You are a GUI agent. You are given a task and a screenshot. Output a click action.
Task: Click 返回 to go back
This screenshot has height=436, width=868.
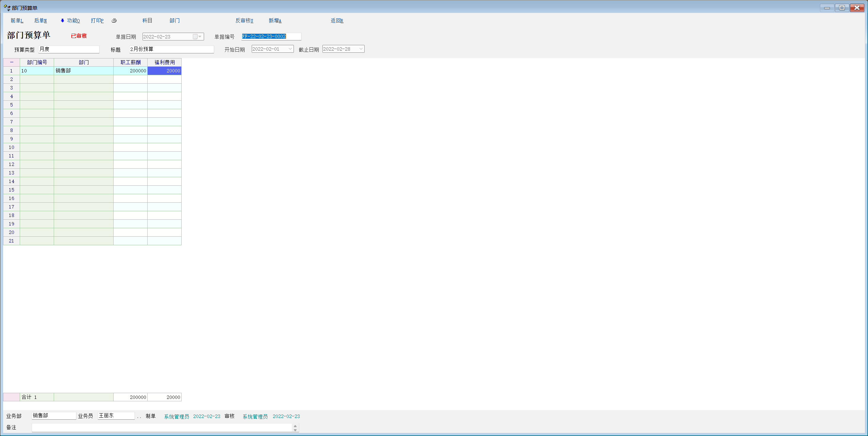pos(337,20)
